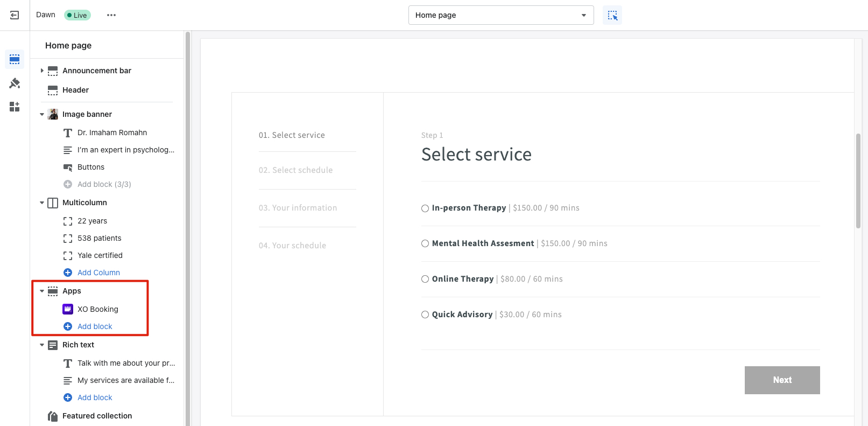Open the three-dot more actions menu
Image resolution: width=868 pixels, height=426 pixels.
pyautogui.click(x=111, y=15)
